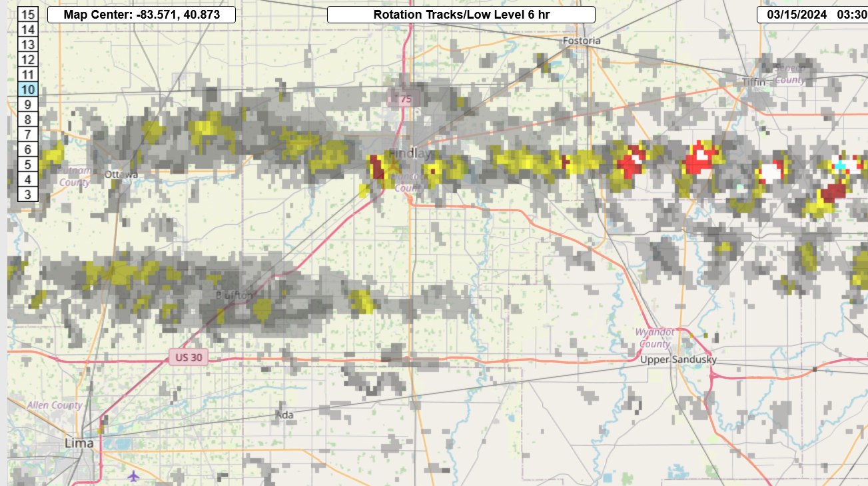Click the Fostoria city label
The height and width of the screenshot is (486, 868).
point(582,41)
